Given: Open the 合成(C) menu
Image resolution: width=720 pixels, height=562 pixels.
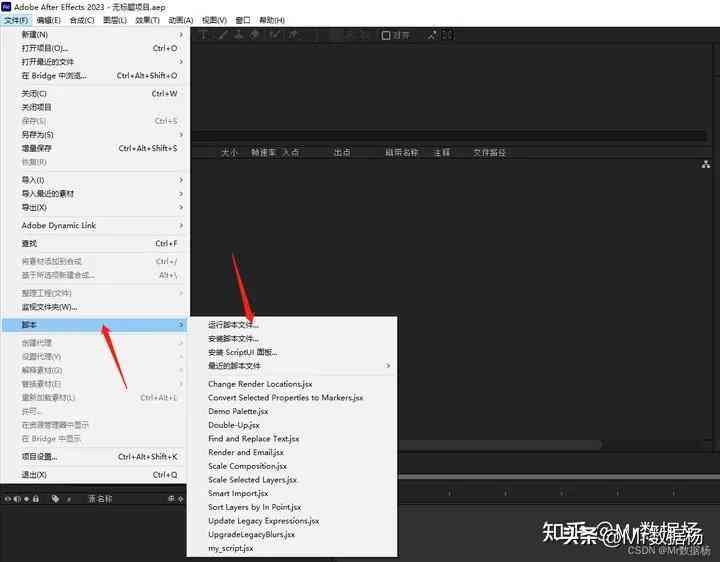Looking at the screenshot, I should coord(82,20).
